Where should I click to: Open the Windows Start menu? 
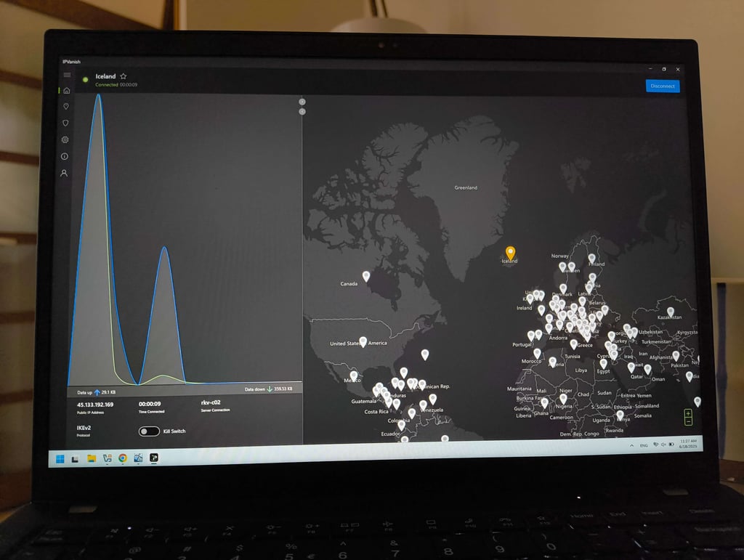pos(60,458)
